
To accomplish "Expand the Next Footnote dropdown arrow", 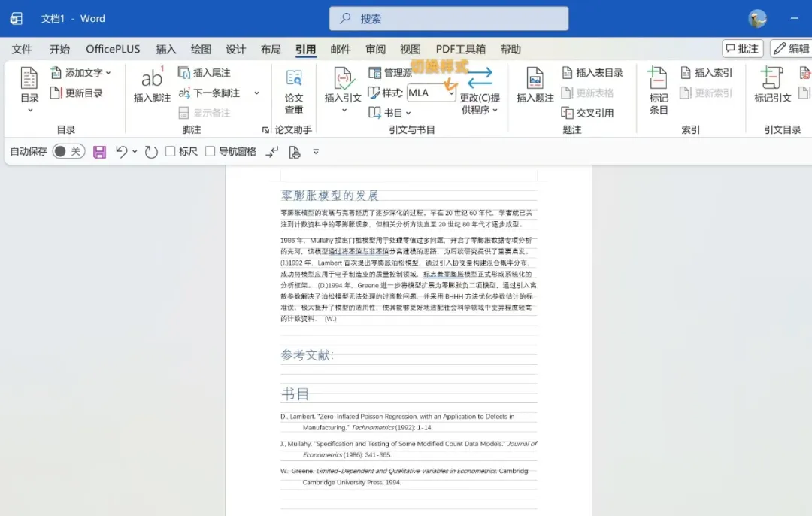I will tap(256, 93).
